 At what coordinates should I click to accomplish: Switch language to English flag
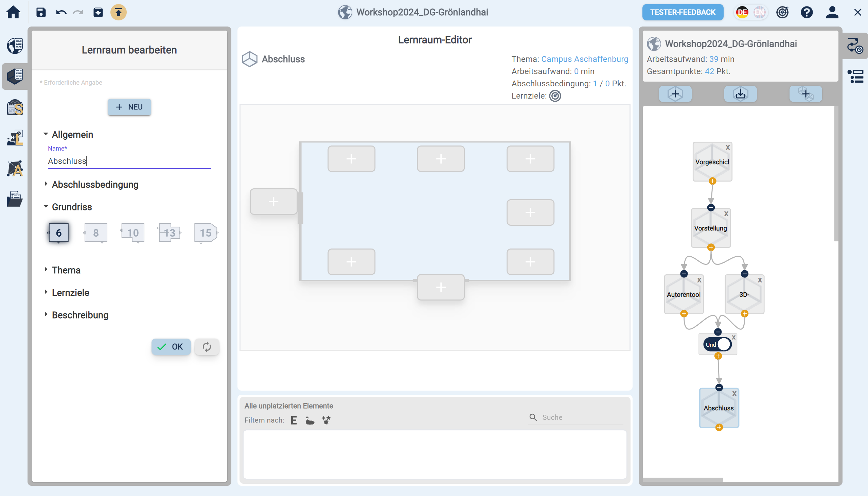[759, 13]
